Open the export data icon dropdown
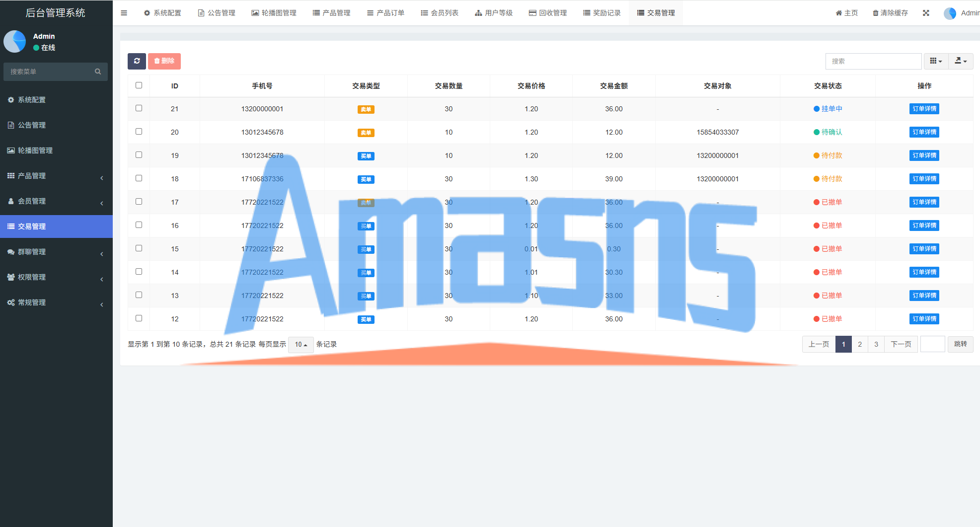The image size is (980, 527). 961,61
